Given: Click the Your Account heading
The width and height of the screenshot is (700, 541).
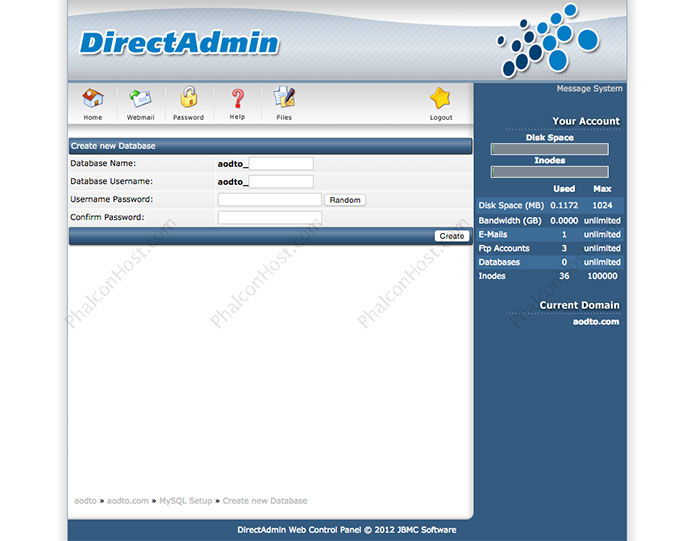Looking at the screenshot, I should pos(586,121).
